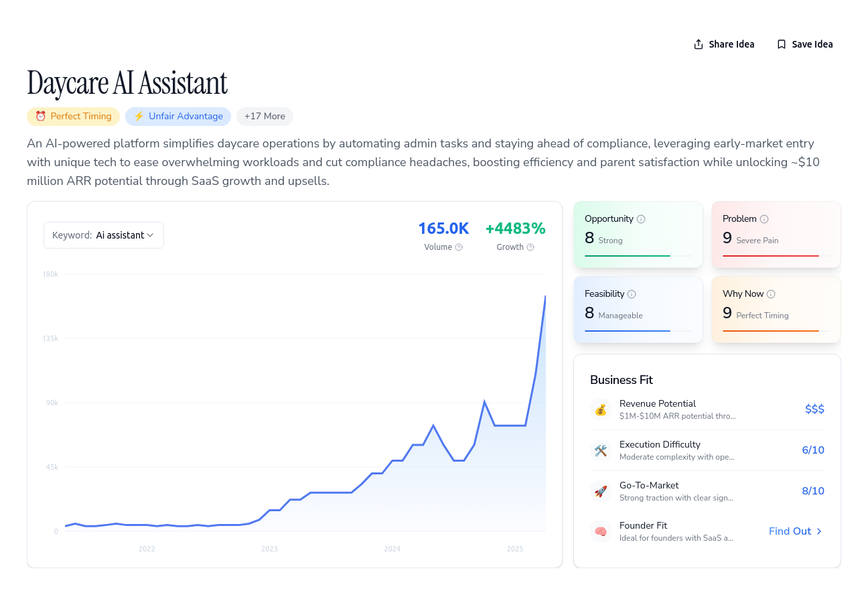This screenshot has width=868, height=595.
Task: Click the 165.0K volume value
Action: click(x=443, y=228)
